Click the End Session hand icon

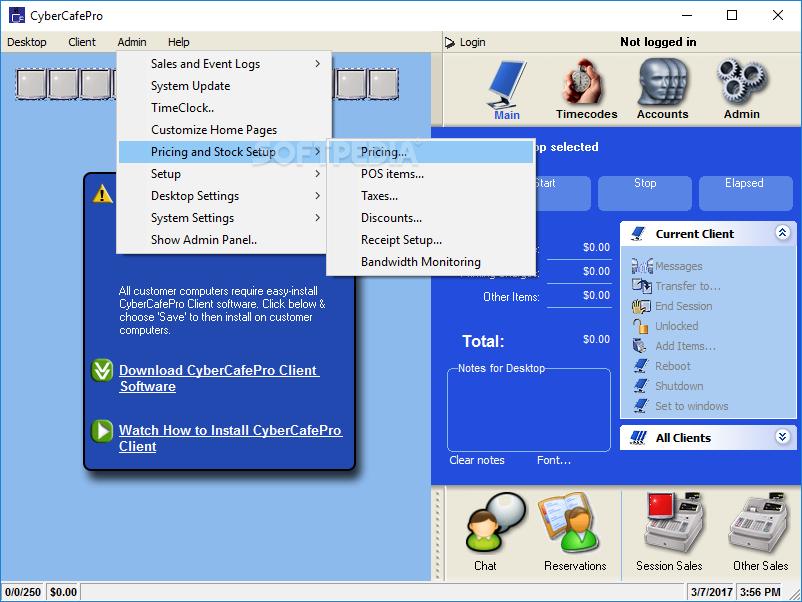(641, 306)
